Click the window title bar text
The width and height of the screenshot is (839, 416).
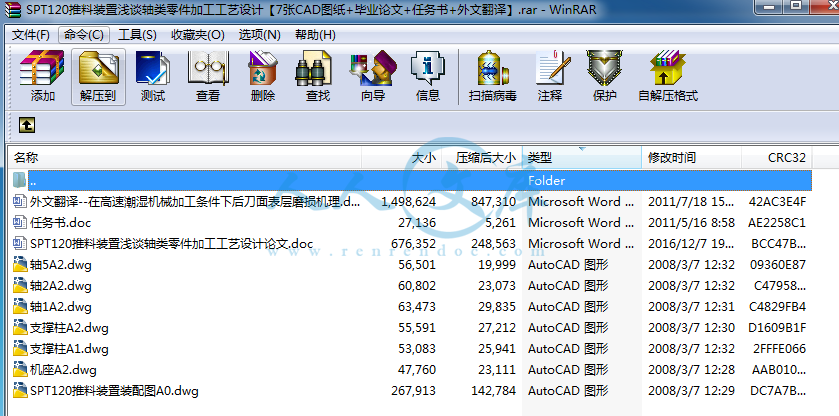coord(311,9)
